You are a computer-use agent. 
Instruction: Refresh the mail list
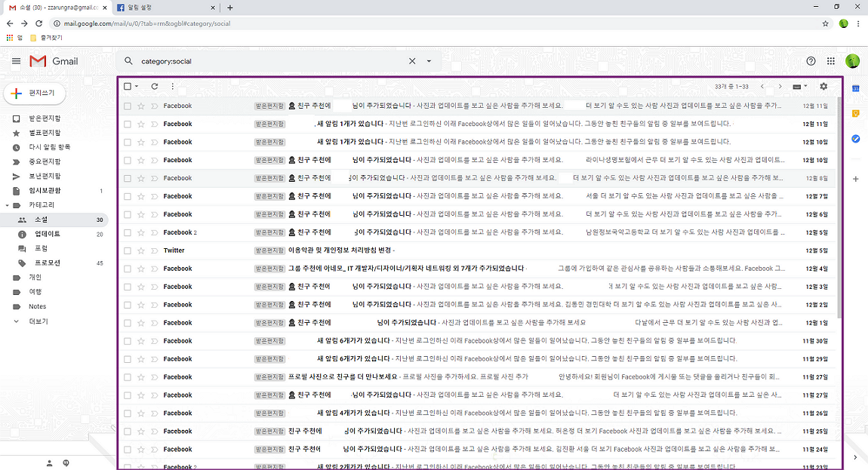[x=155, y=86]
